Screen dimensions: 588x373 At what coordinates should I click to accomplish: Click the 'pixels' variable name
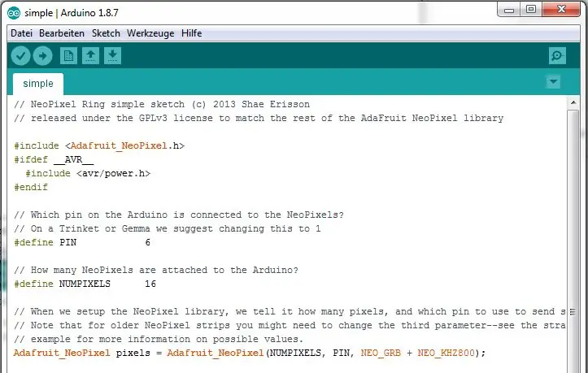pos(133,353)
